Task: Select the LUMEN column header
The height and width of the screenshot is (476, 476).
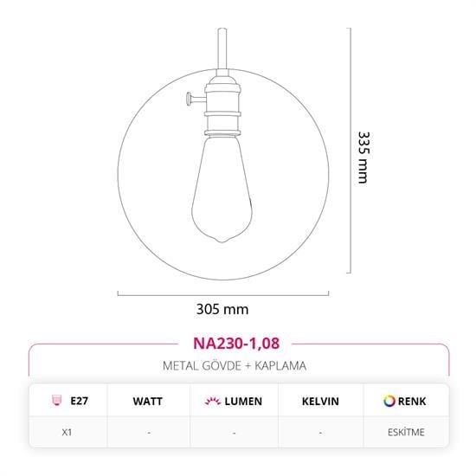Action: click(x=243, y=402)
